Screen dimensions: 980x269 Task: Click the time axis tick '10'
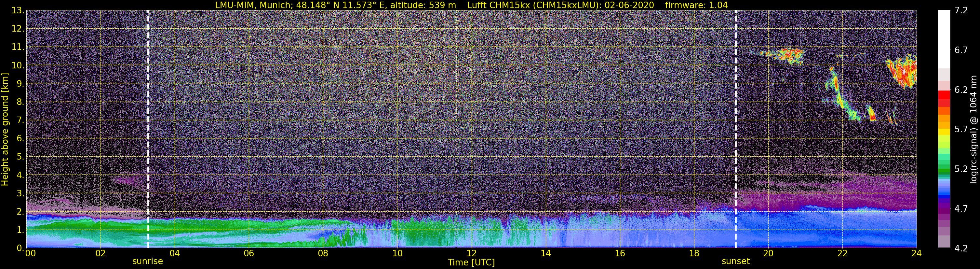(x=397, y=253)
